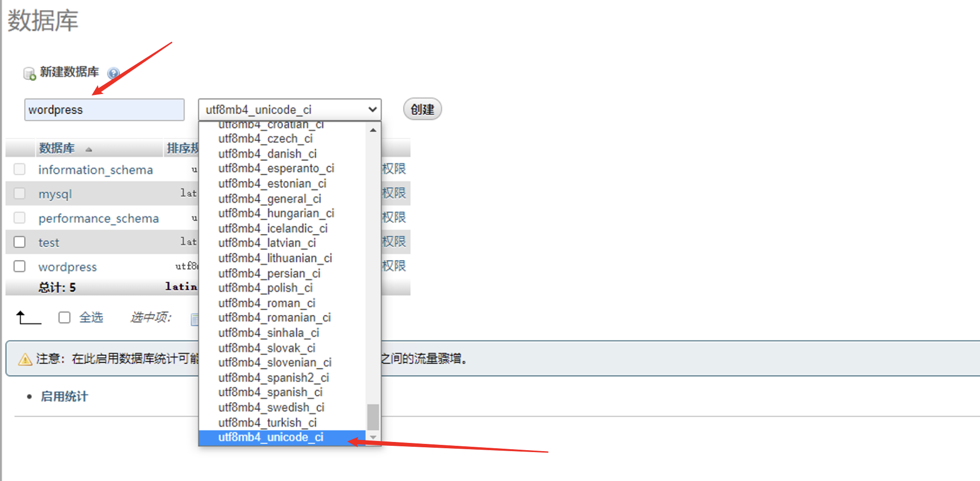Click the corner arrow icon at bottom left
Viewport: 980px width, 481px height.
(x=28, y=317)
